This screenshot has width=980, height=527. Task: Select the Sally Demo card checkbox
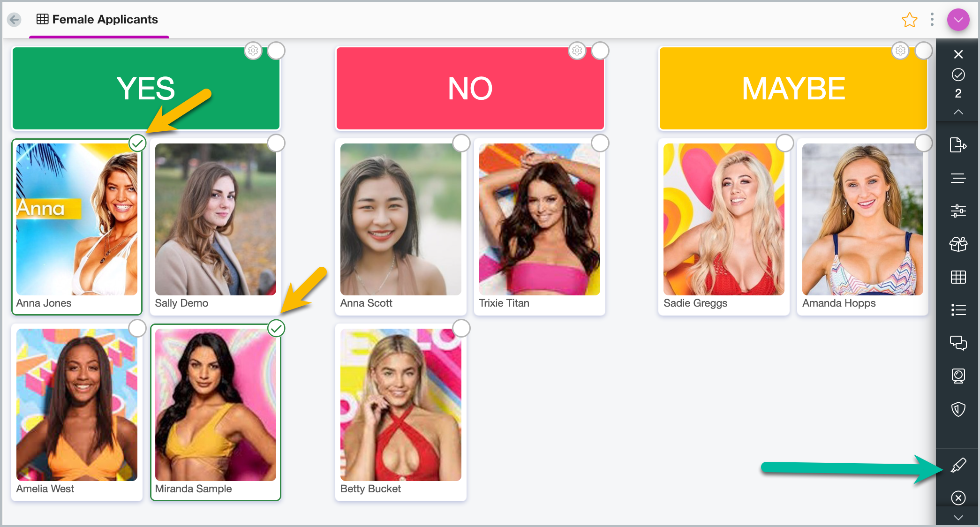click(x=276, y=143)
